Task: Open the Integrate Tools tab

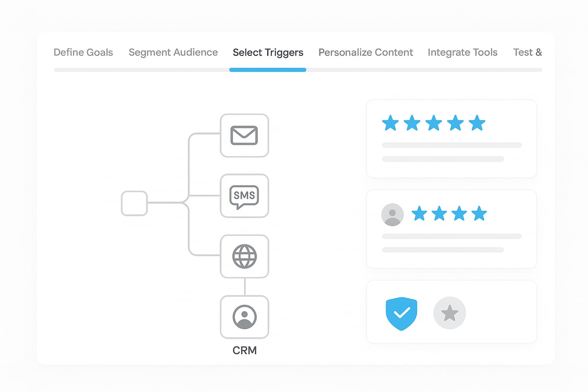Action: point(463,52)
